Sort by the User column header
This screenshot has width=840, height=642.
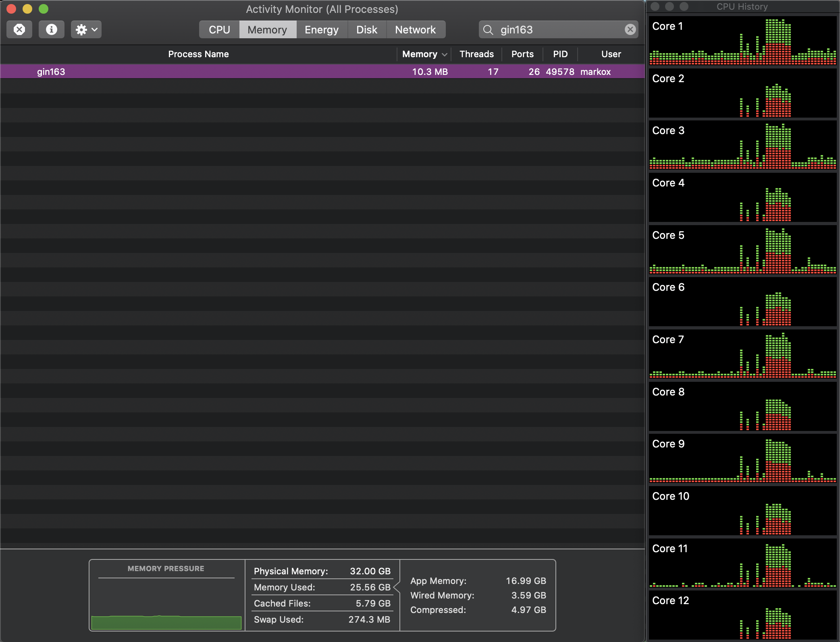coord(611,54)
